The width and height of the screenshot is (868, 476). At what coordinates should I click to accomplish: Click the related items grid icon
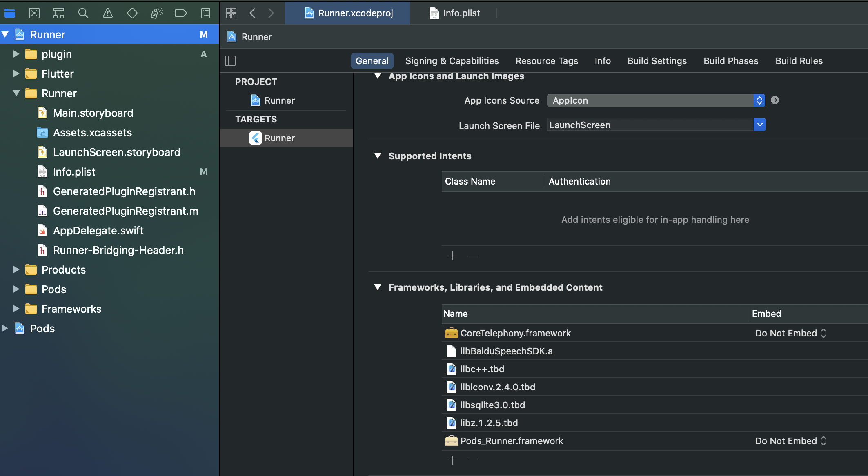click(x=231, y=13)
